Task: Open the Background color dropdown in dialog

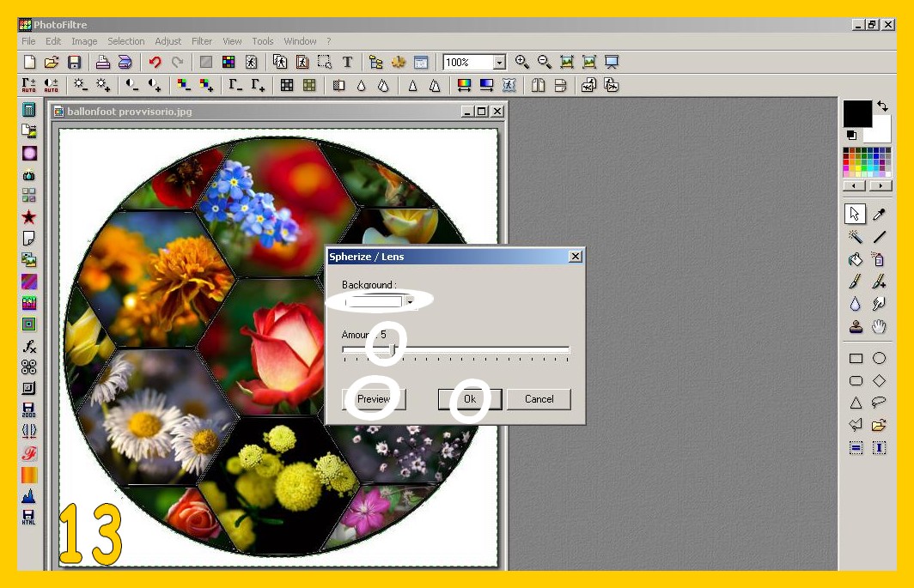Action: pos(410,302)
